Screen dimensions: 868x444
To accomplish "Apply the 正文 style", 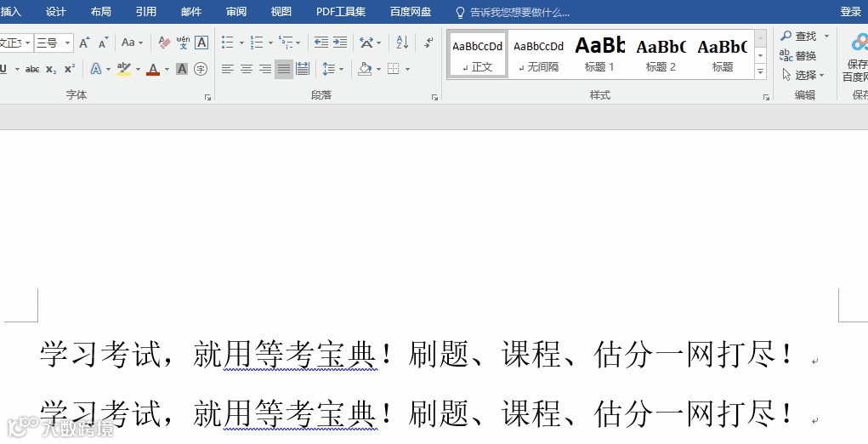I will (477, 54).
